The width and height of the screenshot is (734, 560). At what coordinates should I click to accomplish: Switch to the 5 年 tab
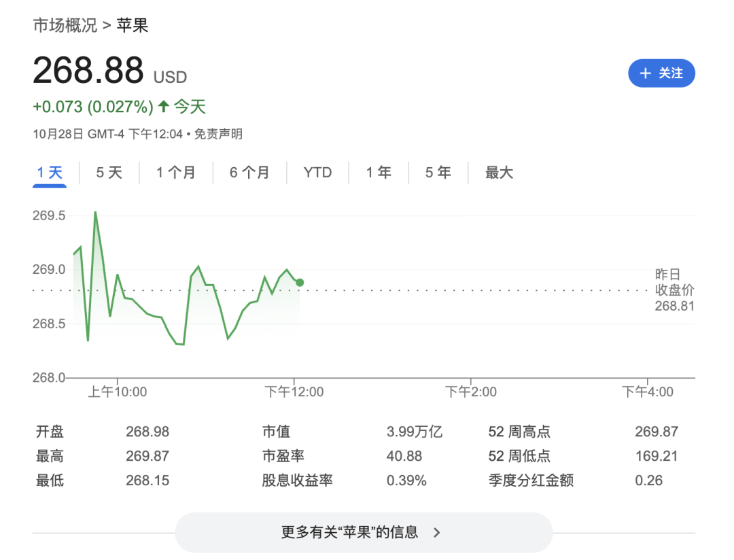438,173
